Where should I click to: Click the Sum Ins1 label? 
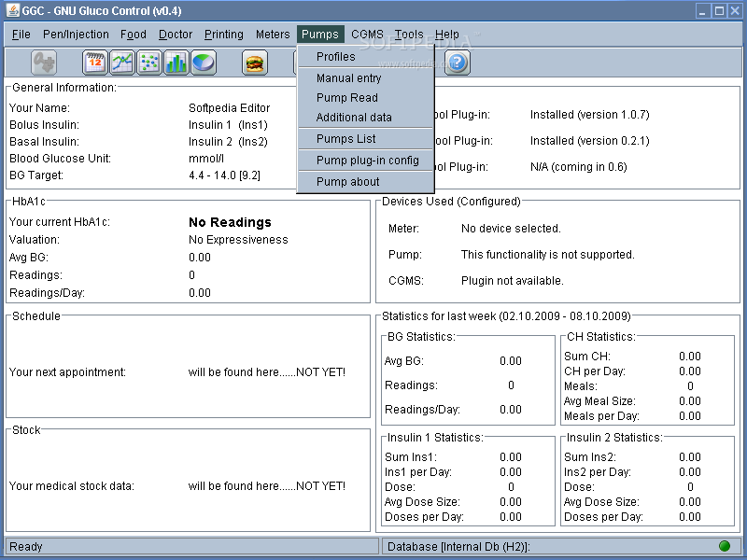(411, 457)
